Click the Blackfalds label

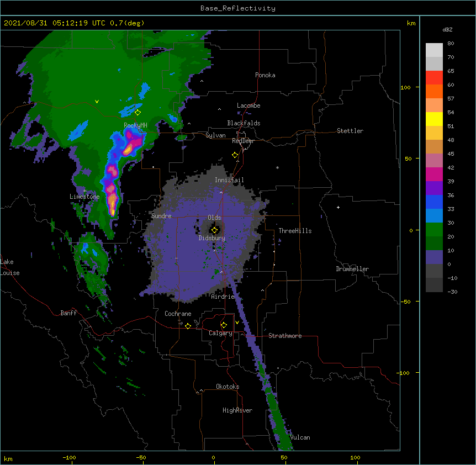point(244,123)
